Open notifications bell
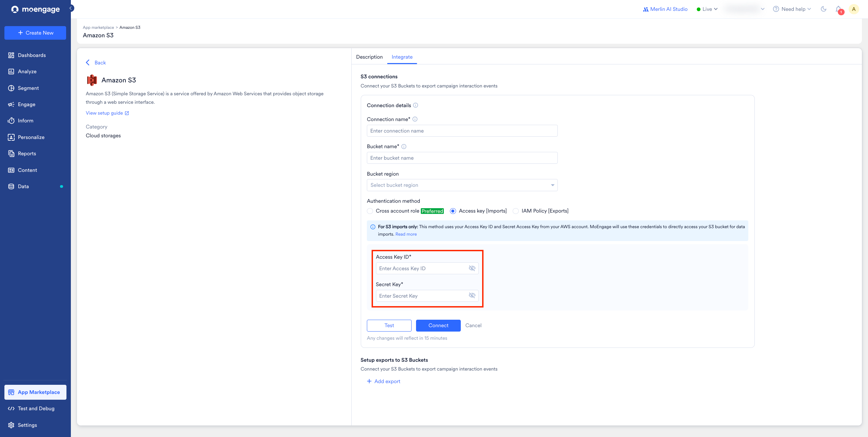 point(839,9)
